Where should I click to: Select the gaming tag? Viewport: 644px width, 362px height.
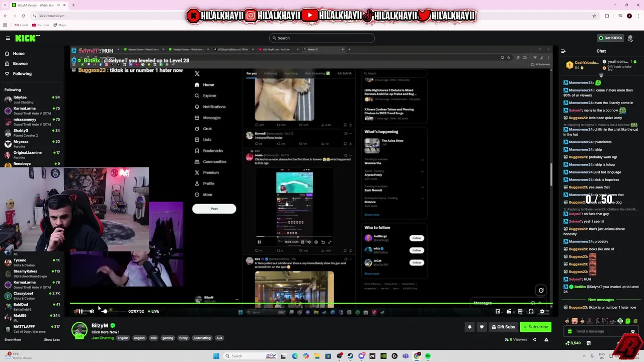click(x=168, y=338)
